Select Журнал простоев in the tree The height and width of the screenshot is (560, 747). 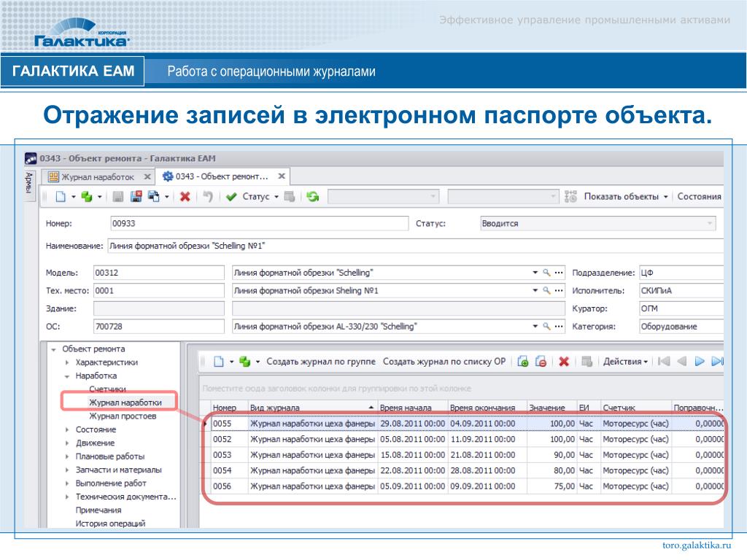[123, 416]
